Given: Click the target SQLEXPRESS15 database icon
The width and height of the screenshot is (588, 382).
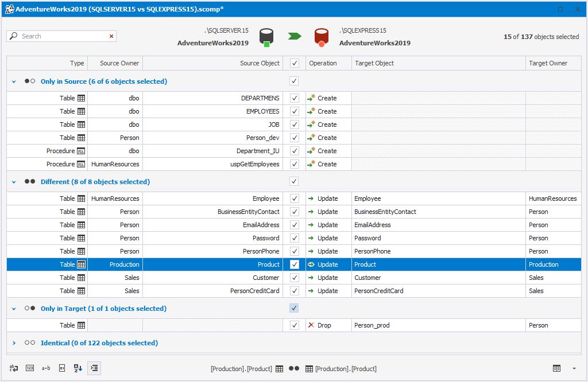Looking at the screenshot, I should click(x=322, y=37).
